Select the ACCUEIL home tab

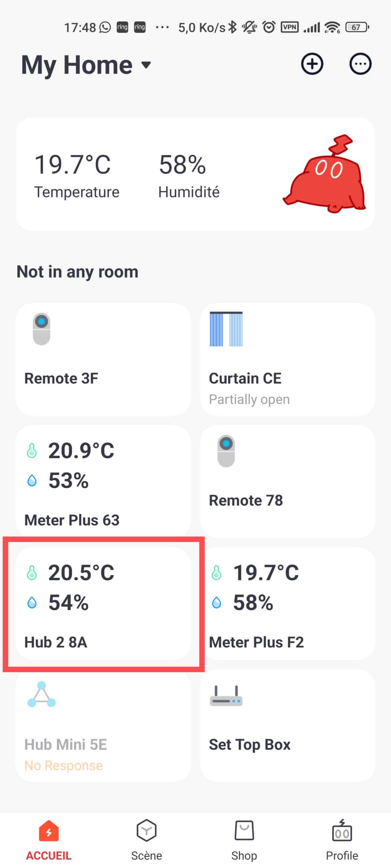[49, 840]
